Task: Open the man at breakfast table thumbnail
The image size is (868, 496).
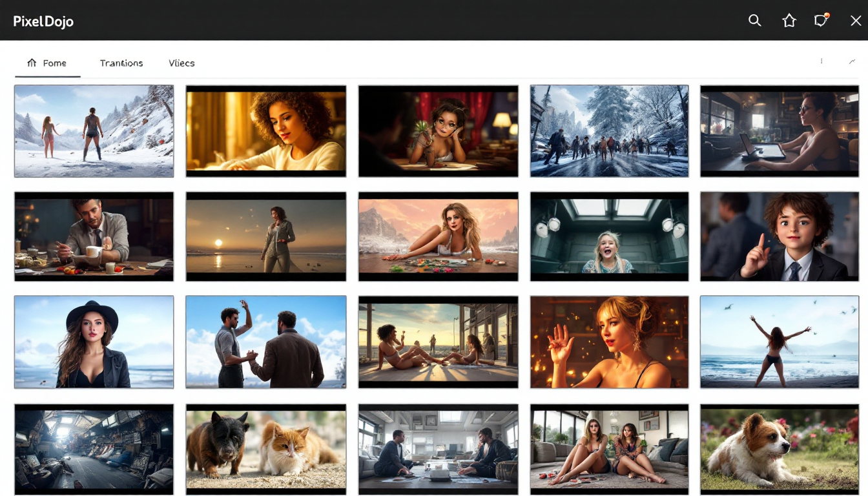Action: point(94,236)
